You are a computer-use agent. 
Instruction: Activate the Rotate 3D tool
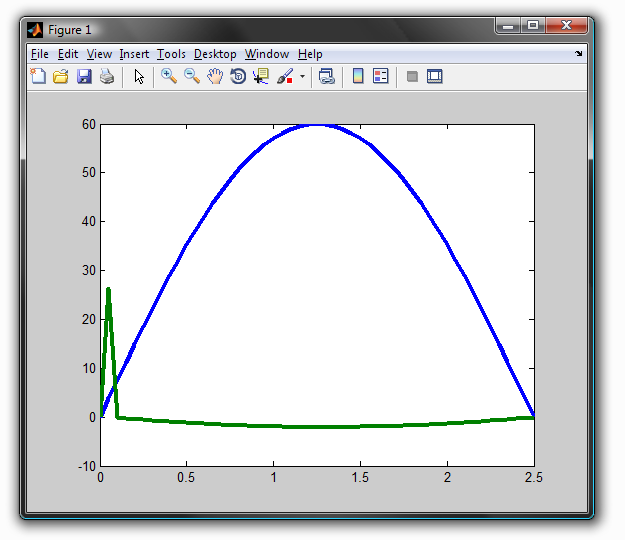(238, 76)
